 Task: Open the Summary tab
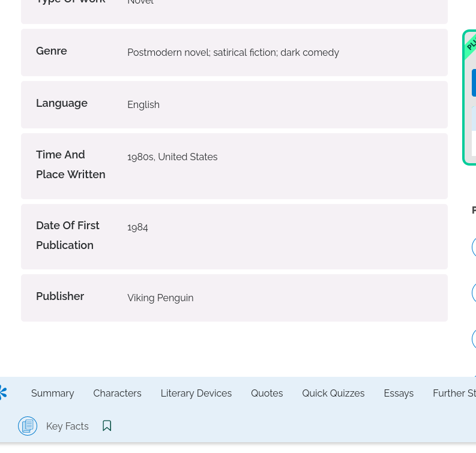(52, 393)
